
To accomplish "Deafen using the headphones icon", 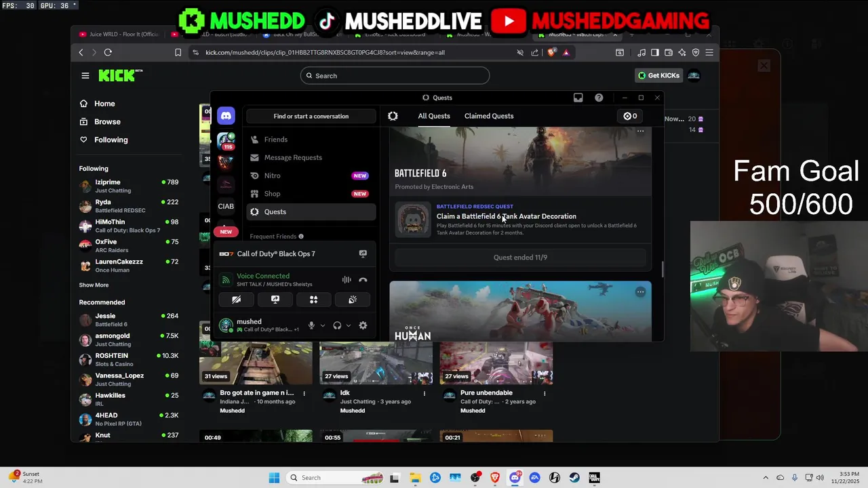I will [x=337, y=325].
